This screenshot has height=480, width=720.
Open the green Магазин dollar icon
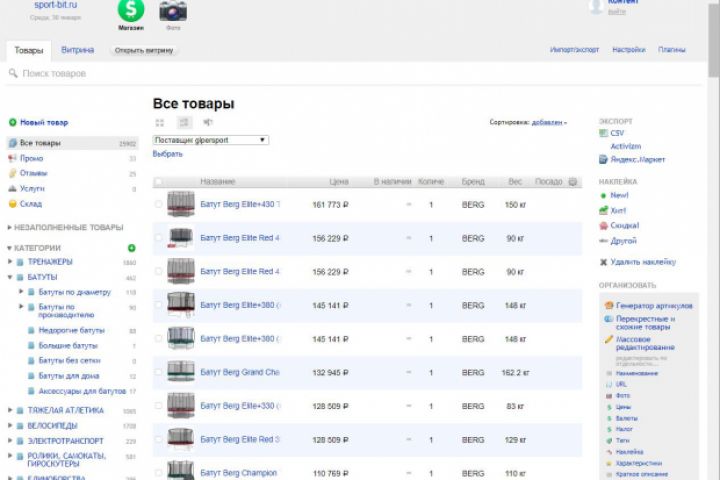click(x=131, y=9)
